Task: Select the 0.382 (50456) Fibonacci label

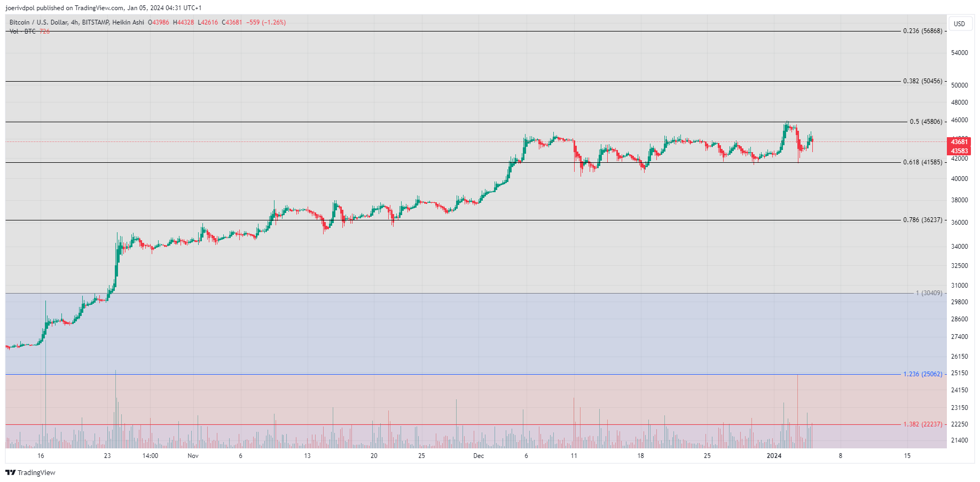Action: pos(923,81)
